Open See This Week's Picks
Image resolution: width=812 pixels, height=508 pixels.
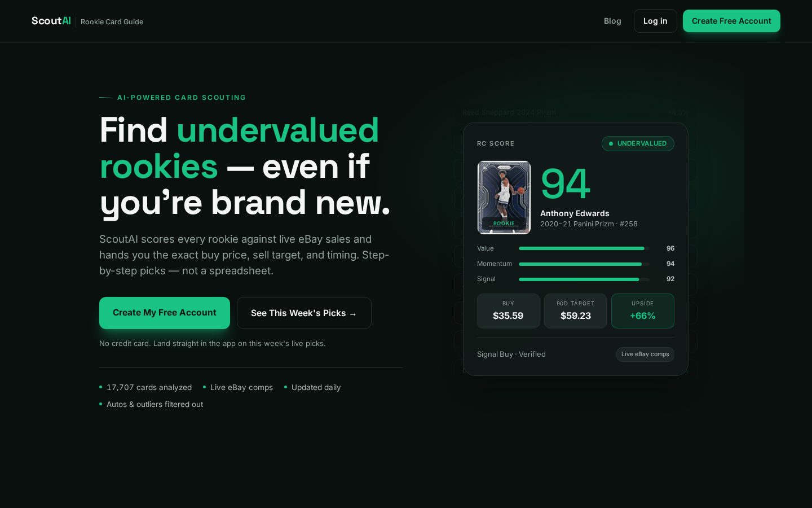(304, 313)
